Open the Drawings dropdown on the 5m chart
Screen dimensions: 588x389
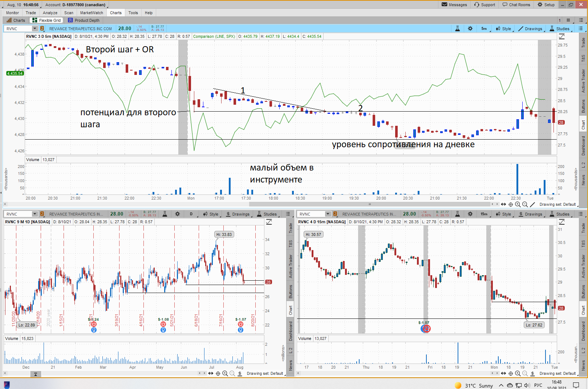[531, 29]
